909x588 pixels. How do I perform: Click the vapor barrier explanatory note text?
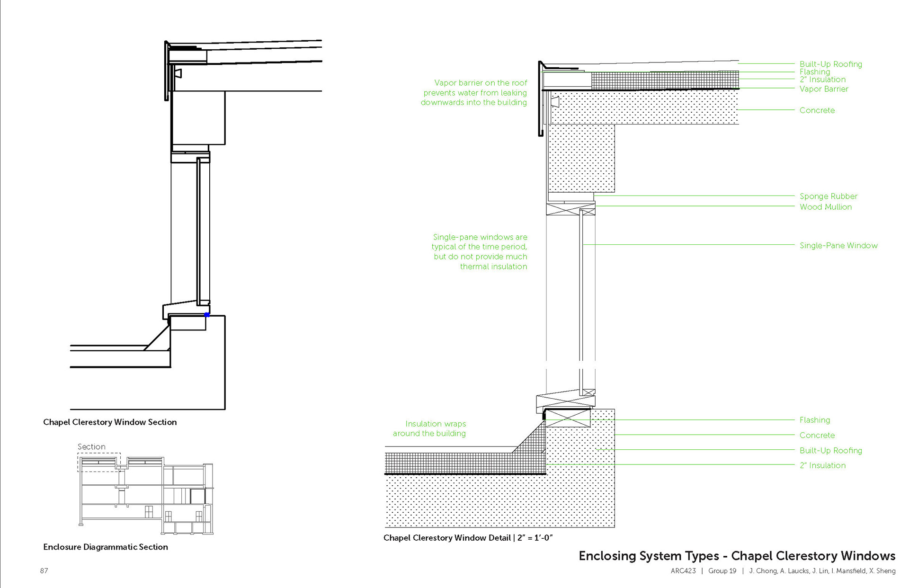[x=474, y=93]
